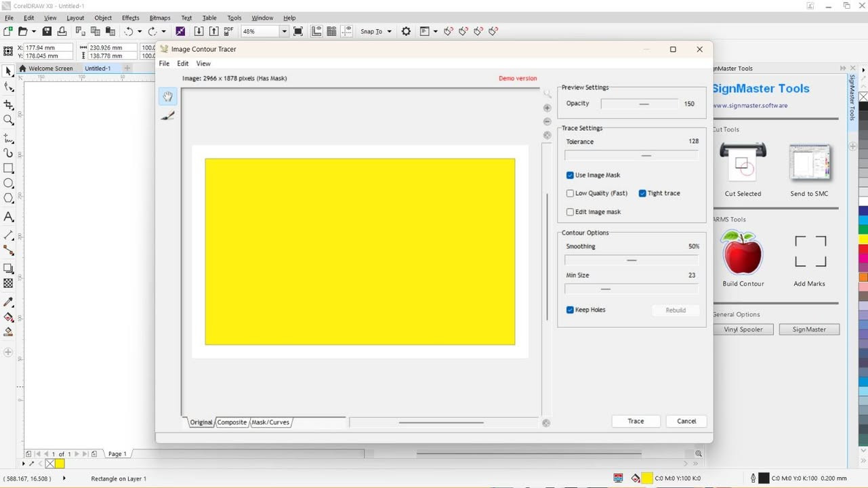
Task: Click the Opacity slider
Action: pyautogui.click(x=639, y=104)
